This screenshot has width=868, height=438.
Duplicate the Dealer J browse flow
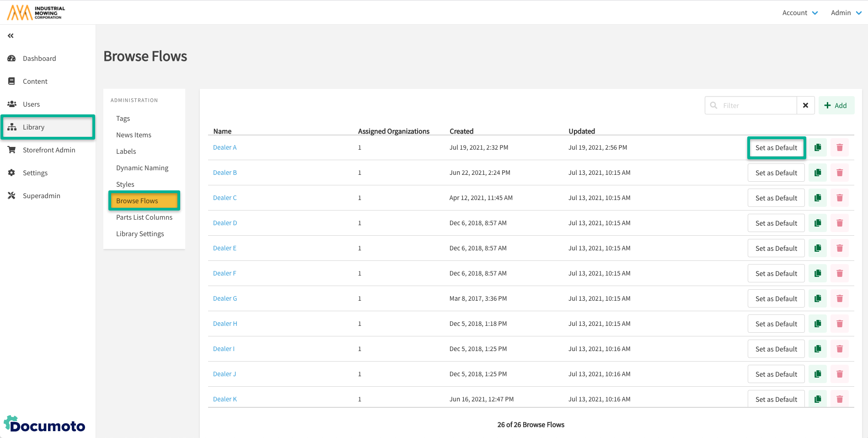pos(818,374)
